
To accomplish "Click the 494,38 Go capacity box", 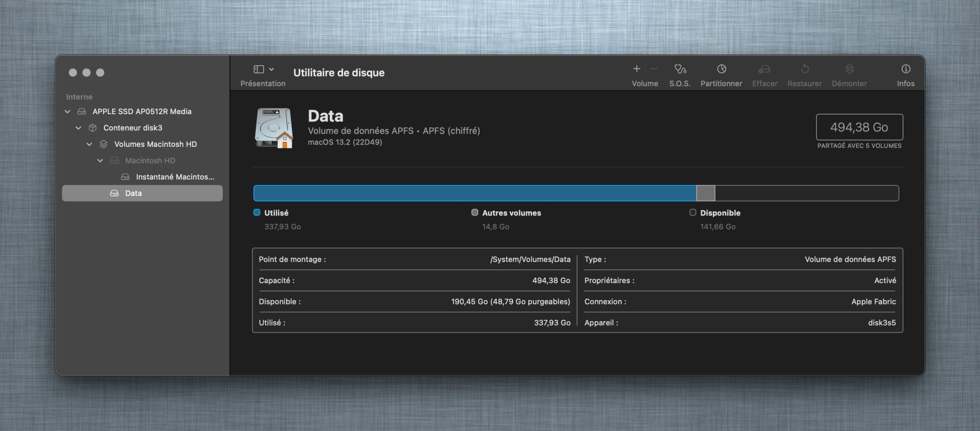I will tap(859, 127).
